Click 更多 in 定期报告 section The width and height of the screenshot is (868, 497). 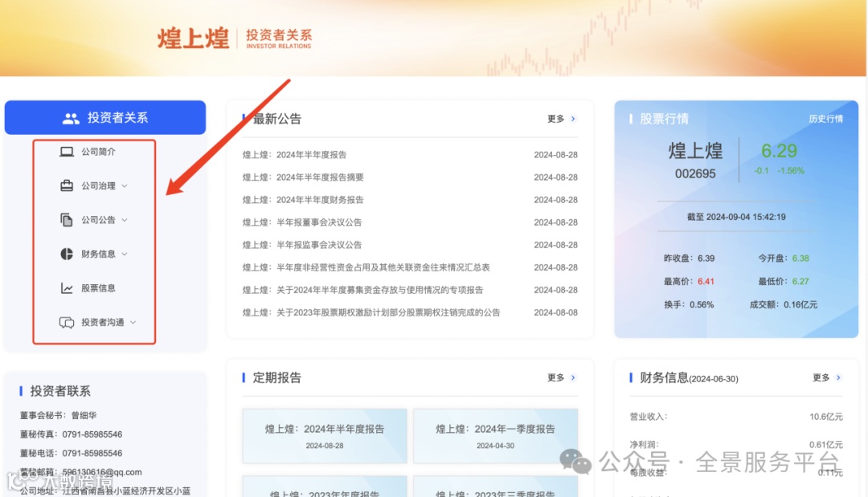pos(556,377)
